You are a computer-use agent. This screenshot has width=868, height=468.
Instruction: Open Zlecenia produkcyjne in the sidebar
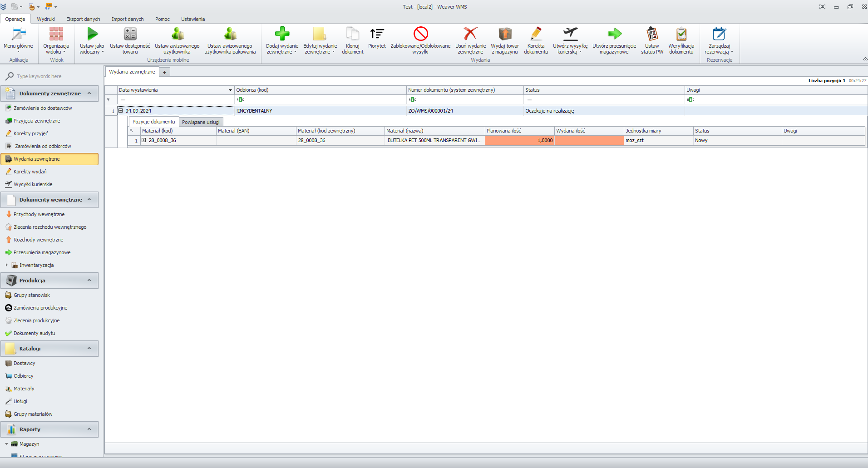36,320
